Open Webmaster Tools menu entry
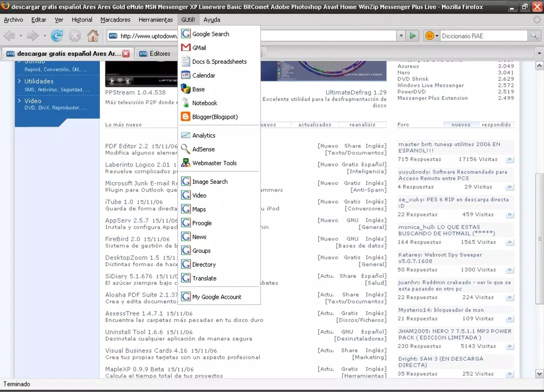The image size is (544, 392). pyautogui.click(x=219, y=163)
